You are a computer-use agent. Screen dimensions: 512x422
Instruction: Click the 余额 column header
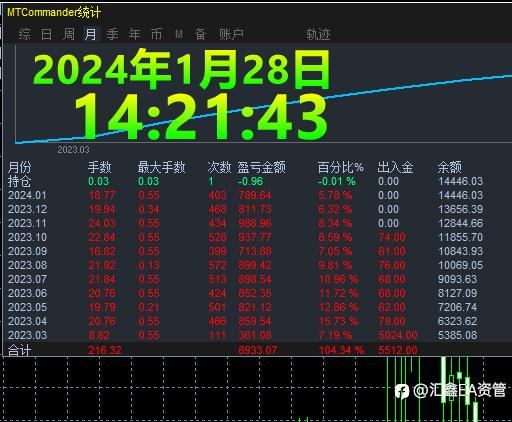click(x=449, y=167)
